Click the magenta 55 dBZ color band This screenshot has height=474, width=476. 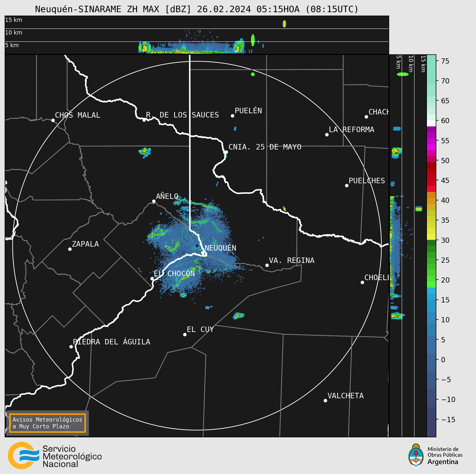pyautogui.click(x=431, y=141)
